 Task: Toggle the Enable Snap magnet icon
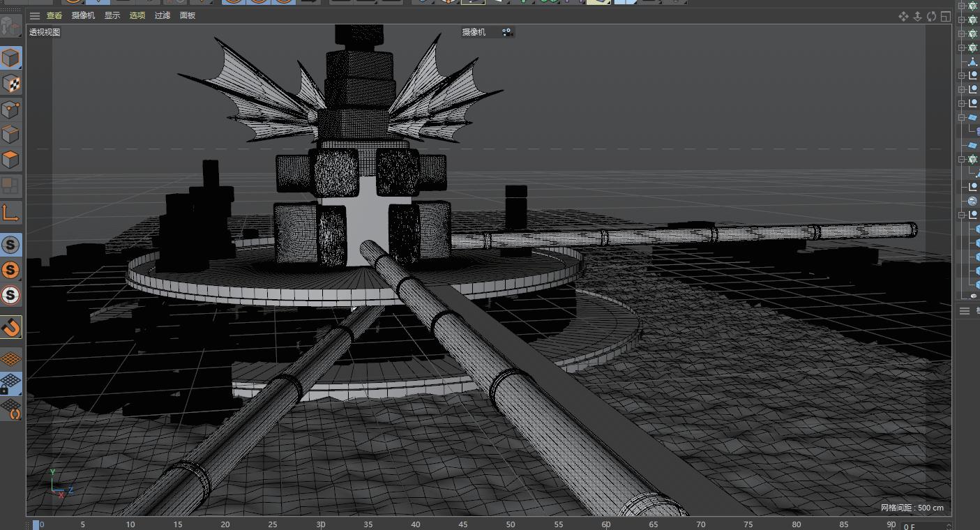(x=10, y=327)
